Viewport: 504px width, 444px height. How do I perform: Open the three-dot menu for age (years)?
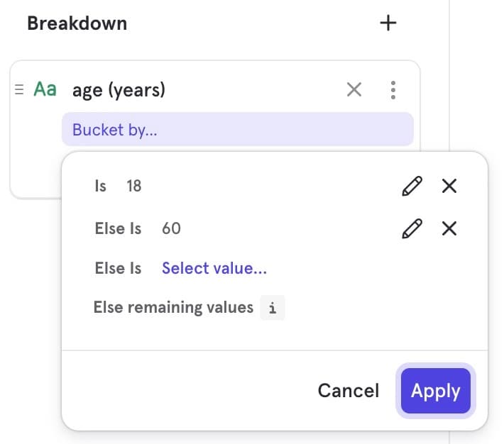[x=393, y=90]
